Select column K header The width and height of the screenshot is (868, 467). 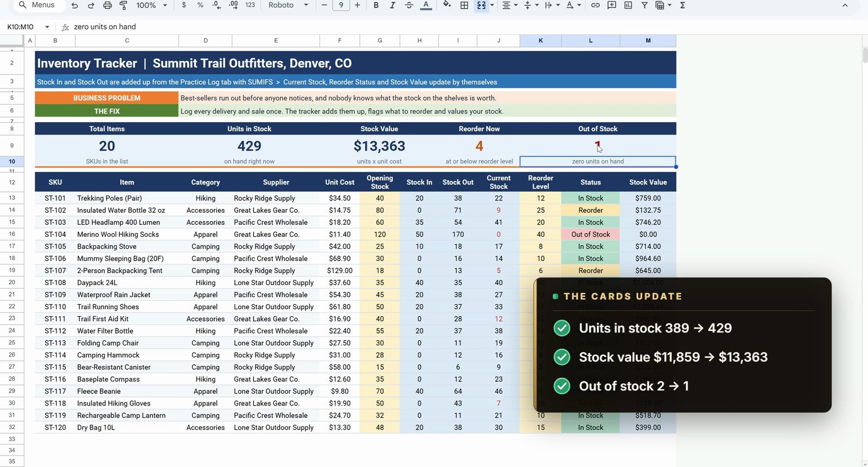540,41
